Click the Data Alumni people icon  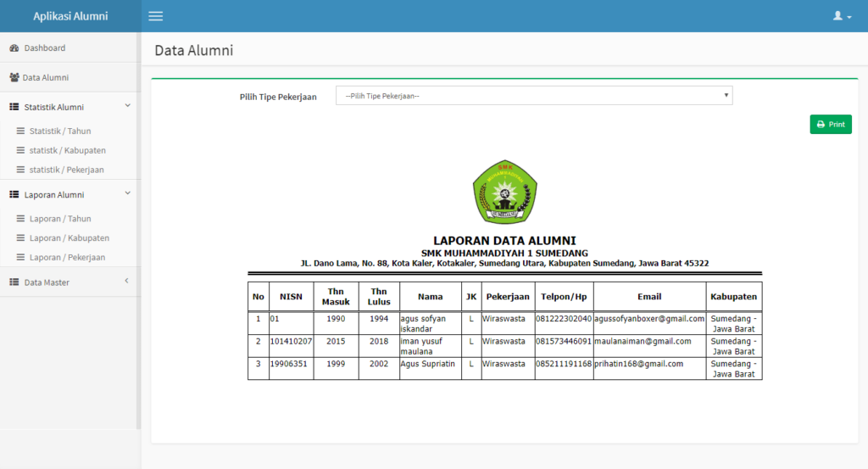point(14,77)
